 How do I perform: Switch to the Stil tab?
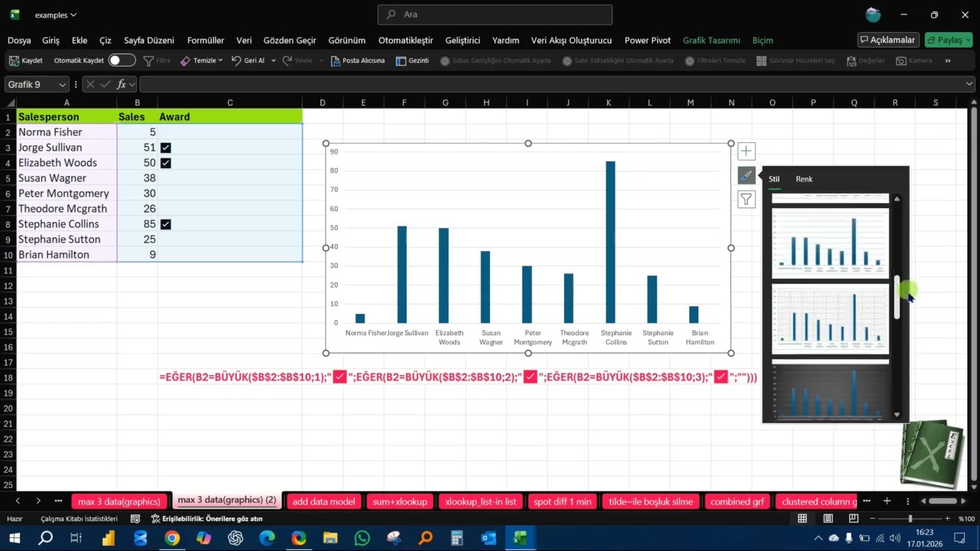point(774,179)
